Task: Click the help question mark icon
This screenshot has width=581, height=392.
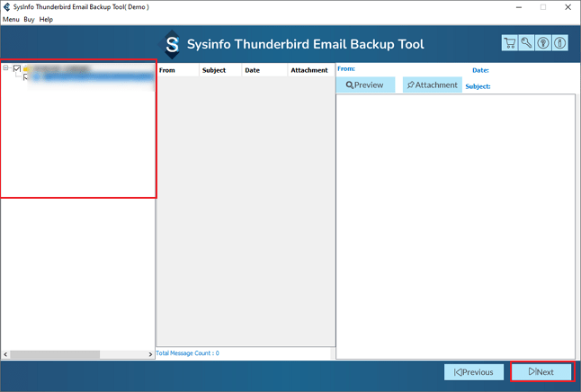Action: (543, 43)
